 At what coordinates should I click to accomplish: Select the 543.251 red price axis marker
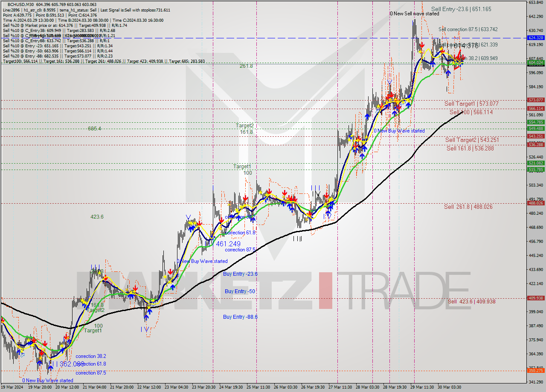click(x=536, y=136)
